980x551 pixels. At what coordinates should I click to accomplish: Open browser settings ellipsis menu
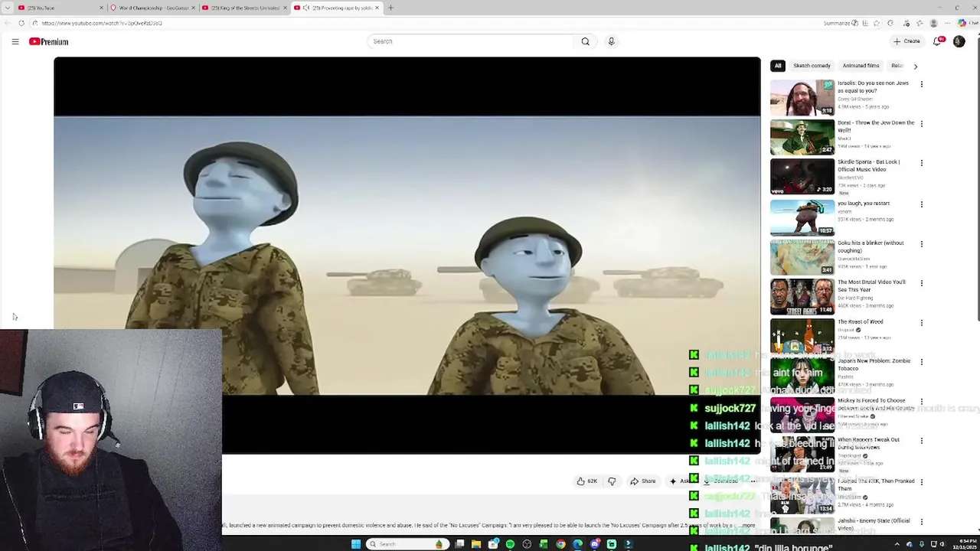[947, 23]
